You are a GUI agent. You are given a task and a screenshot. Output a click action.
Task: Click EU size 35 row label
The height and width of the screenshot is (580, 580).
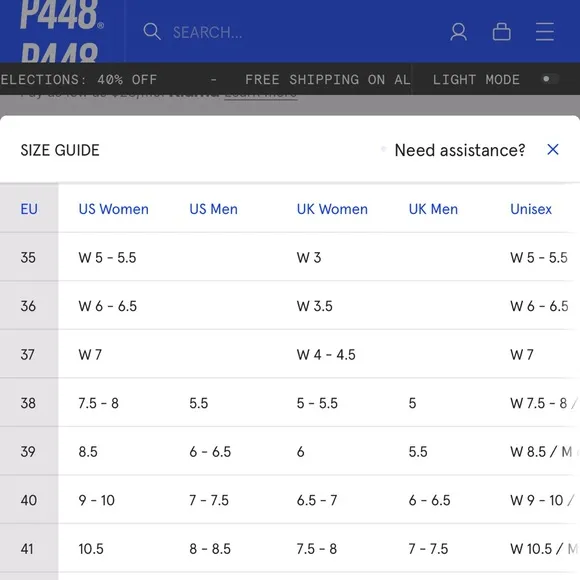(28, 257)
